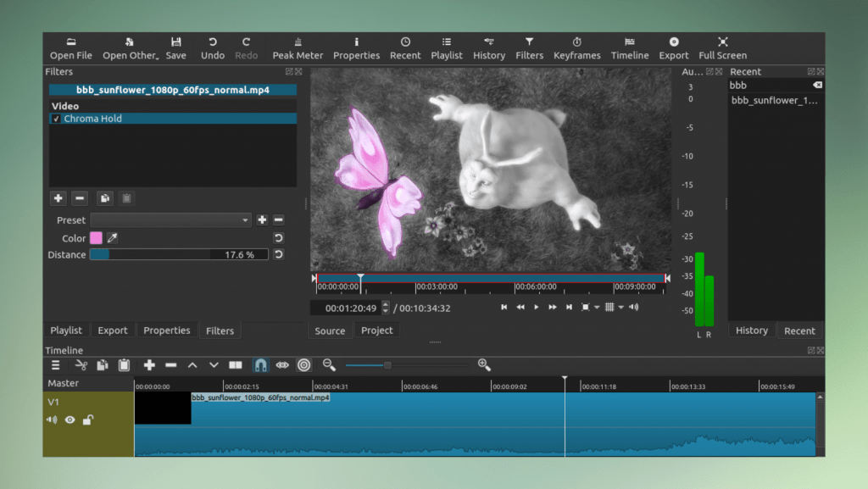
Task: Open the Keyframes panel
Action: 576,48
